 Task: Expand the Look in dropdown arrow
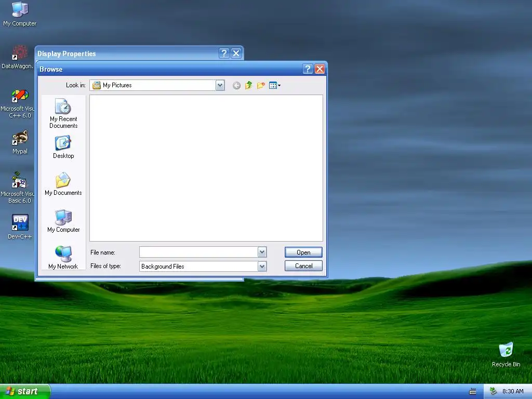pos(220,85)
